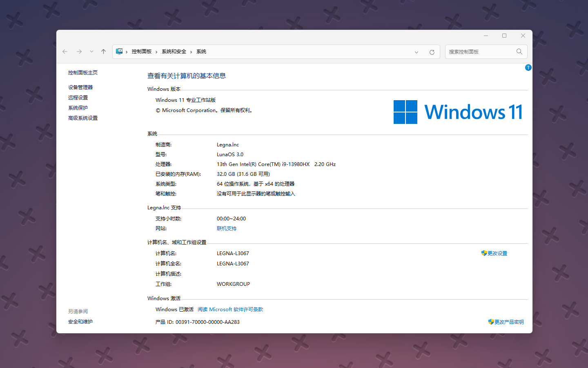This screenshot has height=368, width=588.
Task: Refresh the control panel page
Action: pos(432,52)
